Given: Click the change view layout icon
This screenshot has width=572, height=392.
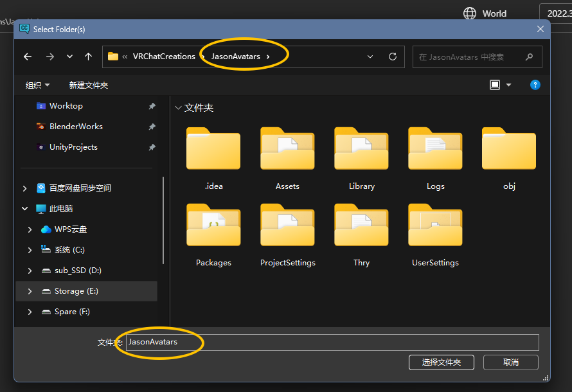Looking at the screenshot, I should [x=495, y=85].
